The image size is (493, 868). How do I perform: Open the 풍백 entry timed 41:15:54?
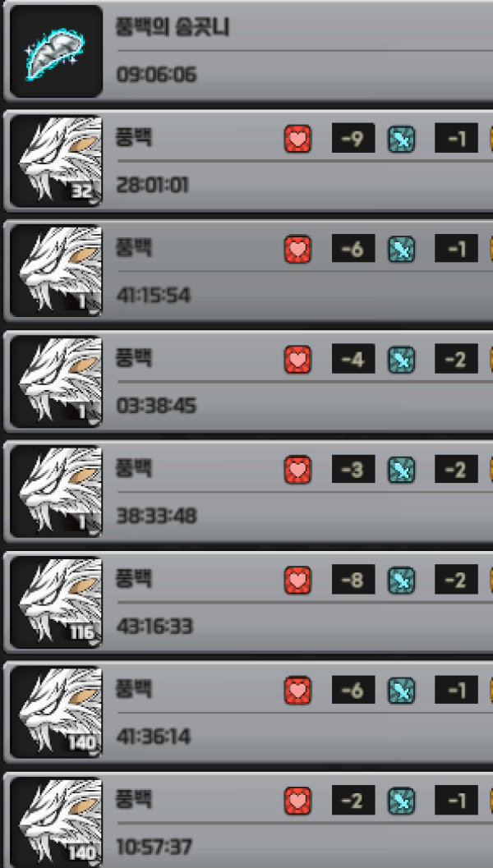point(248,271)
